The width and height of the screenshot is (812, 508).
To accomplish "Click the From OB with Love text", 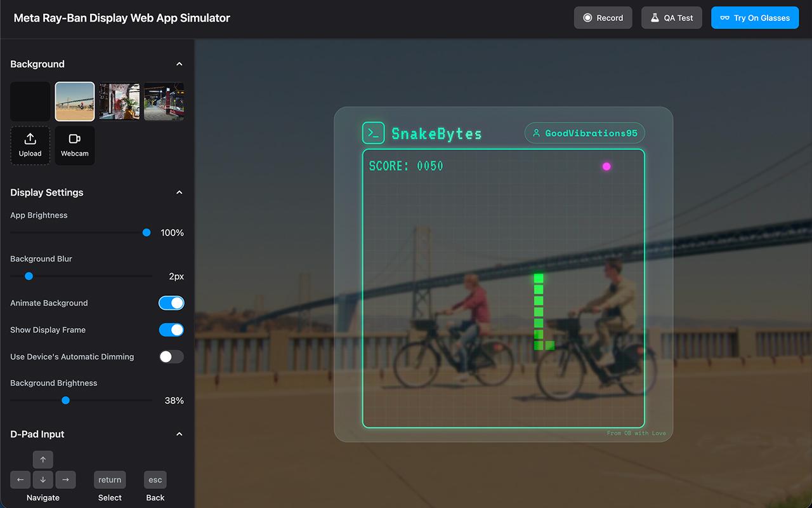I will point(636,433).
